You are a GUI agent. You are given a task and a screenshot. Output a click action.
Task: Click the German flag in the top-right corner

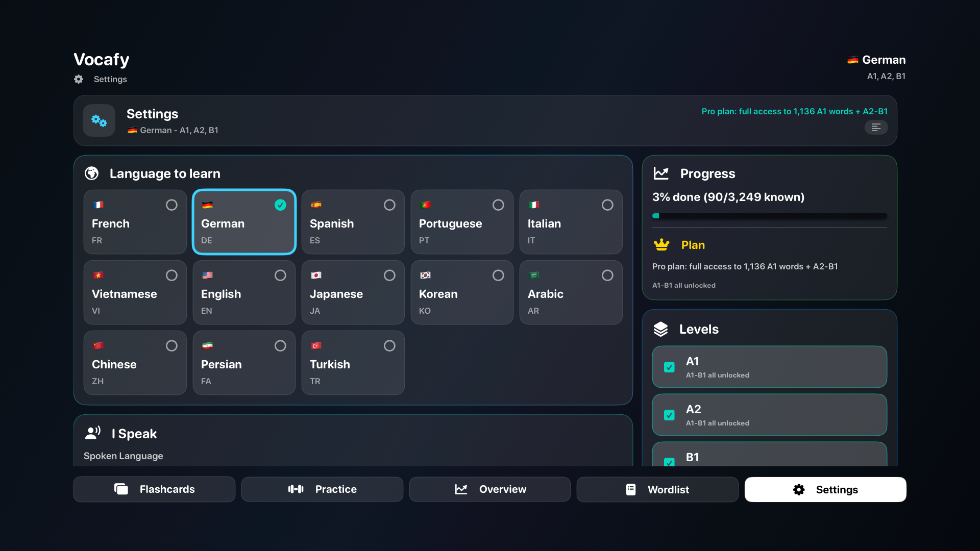click(x=852, y=60)
